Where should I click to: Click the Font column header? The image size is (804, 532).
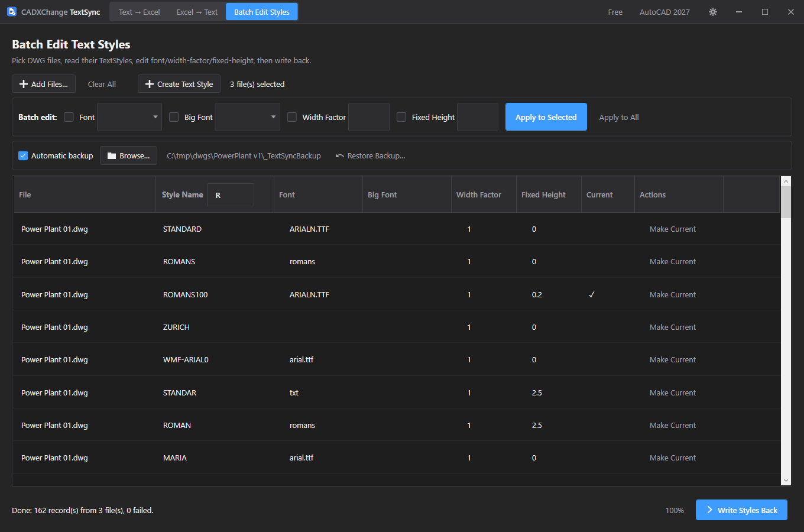319,194
